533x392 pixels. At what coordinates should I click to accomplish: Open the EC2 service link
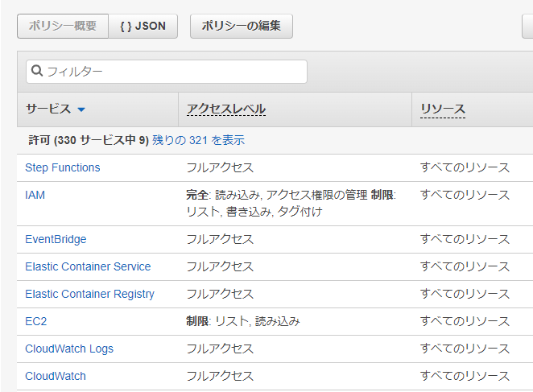[x=36, y=321]
